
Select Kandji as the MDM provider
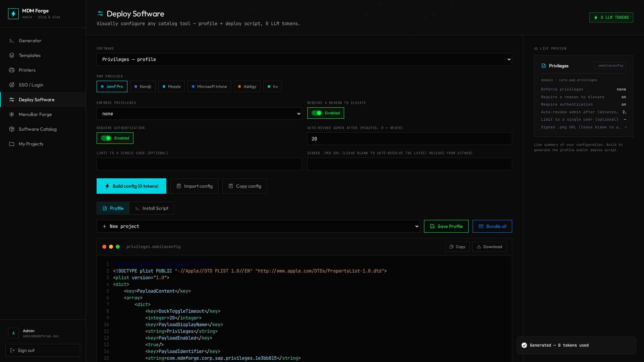(x=143, y=86)
